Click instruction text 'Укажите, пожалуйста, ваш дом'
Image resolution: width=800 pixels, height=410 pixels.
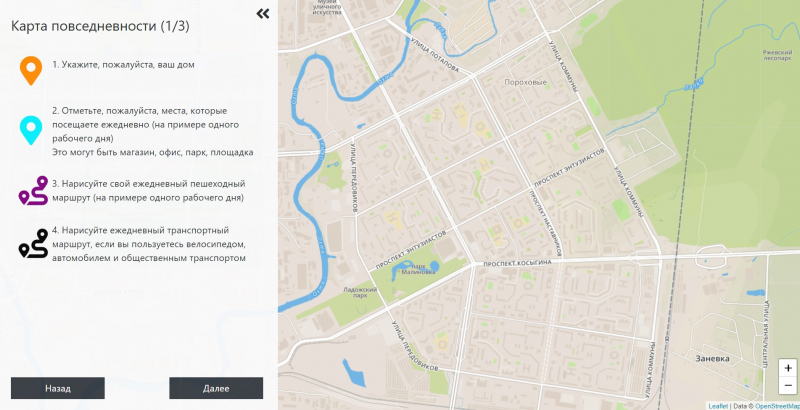pyautogui.click(x=123, y=64)
